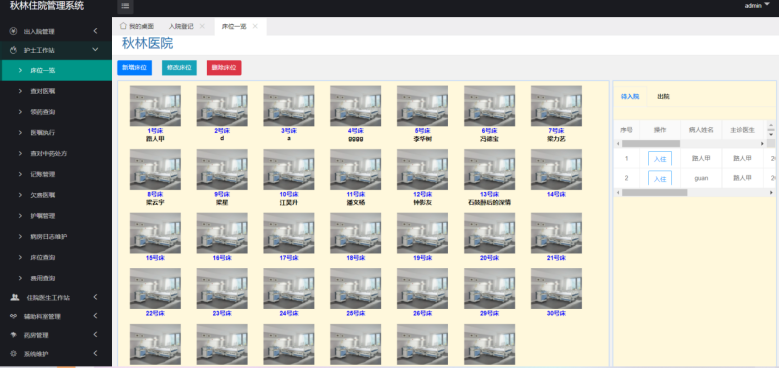This screenshot has width=779, height=368.
Task: Expand the 系统维护 chevron
Action: pyautogui.click(x=95, y=354)
